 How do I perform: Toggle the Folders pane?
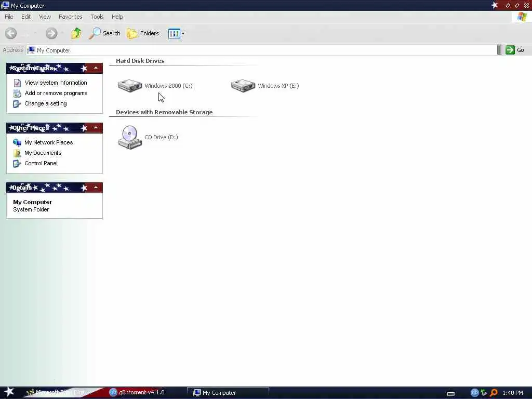point(143,33)
